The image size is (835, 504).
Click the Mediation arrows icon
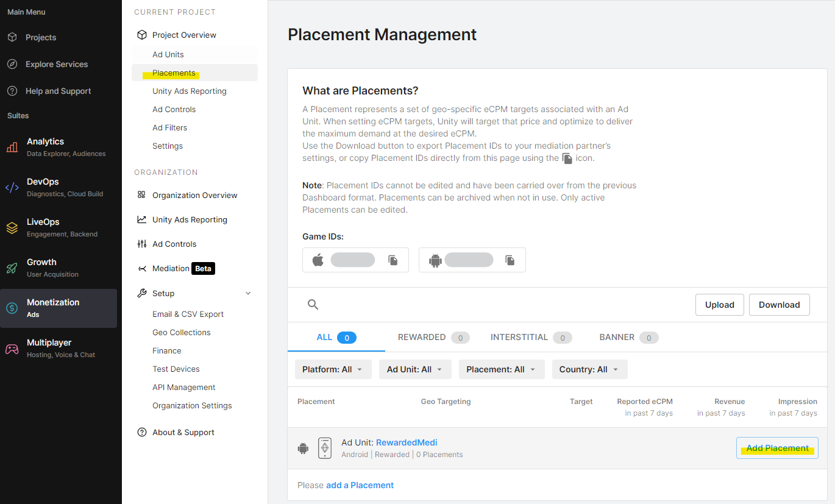tap(142, 268)
